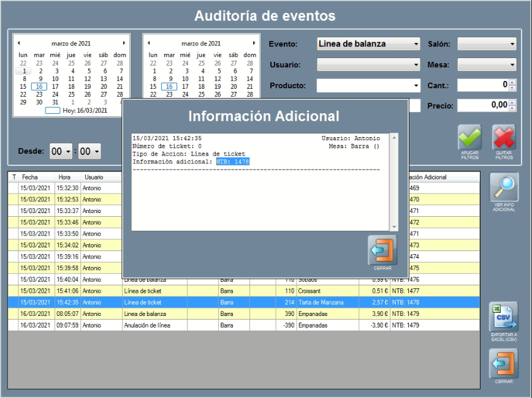Open Ver Info Adicional magnifier icon
This screenshot has height=398, width=532.
coord(503,187)
